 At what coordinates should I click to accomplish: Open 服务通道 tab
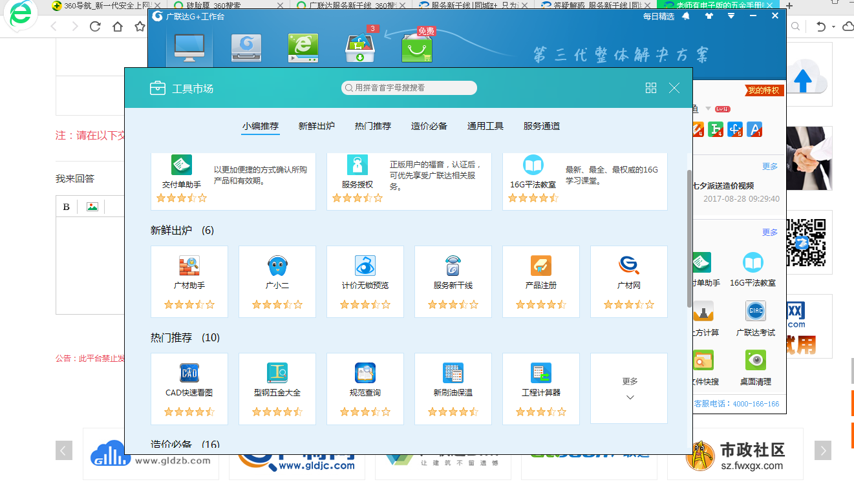click(x=542, y=126)
